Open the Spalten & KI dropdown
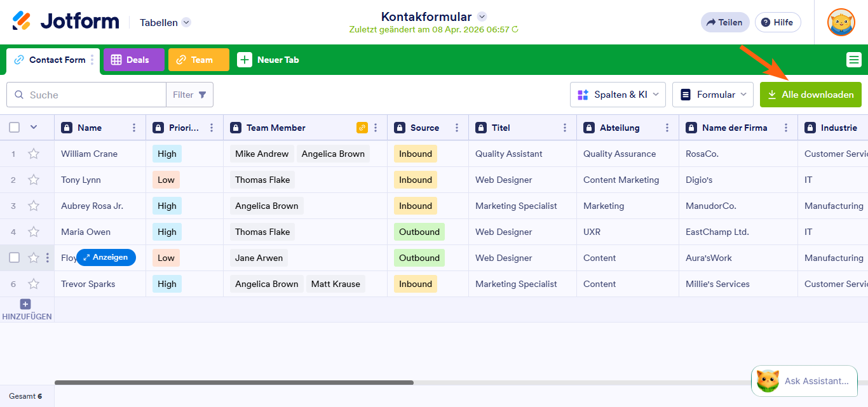 (617, 95)
